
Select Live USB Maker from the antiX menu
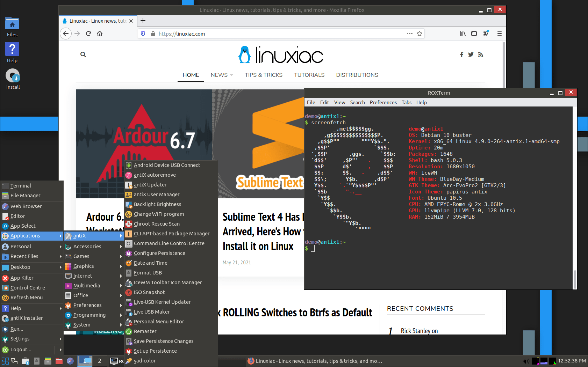tap(171, 312)
